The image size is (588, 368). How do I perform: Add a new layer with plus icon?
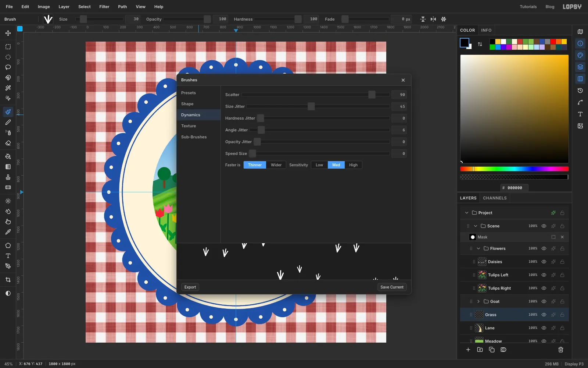click(468, 350)
